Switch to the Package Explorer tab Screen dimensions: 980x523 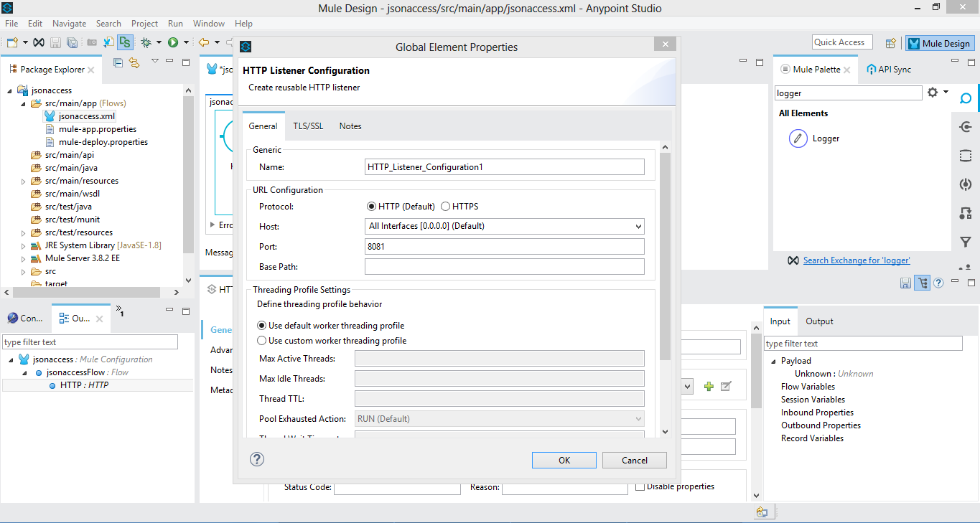coord(52,70)
